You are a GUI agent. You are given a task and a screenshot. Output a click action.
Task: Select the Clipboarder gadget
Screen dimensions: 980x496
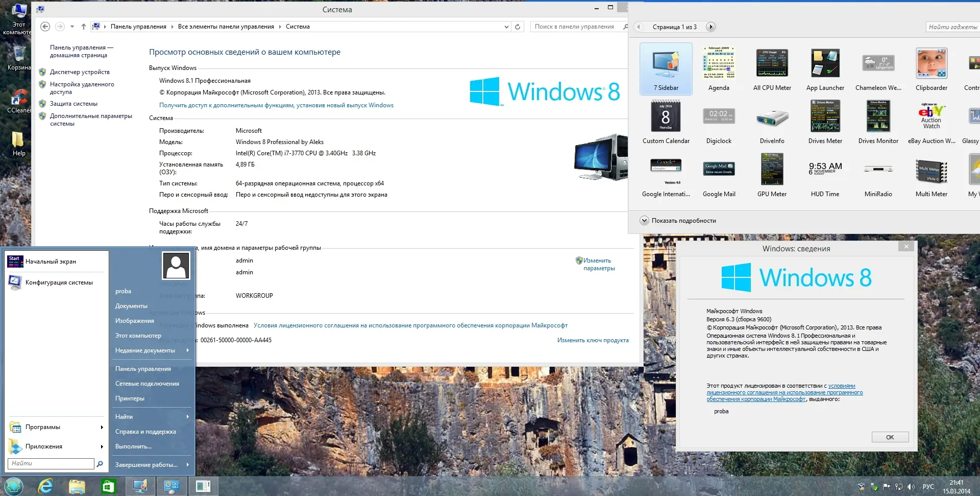coord(931,68)
